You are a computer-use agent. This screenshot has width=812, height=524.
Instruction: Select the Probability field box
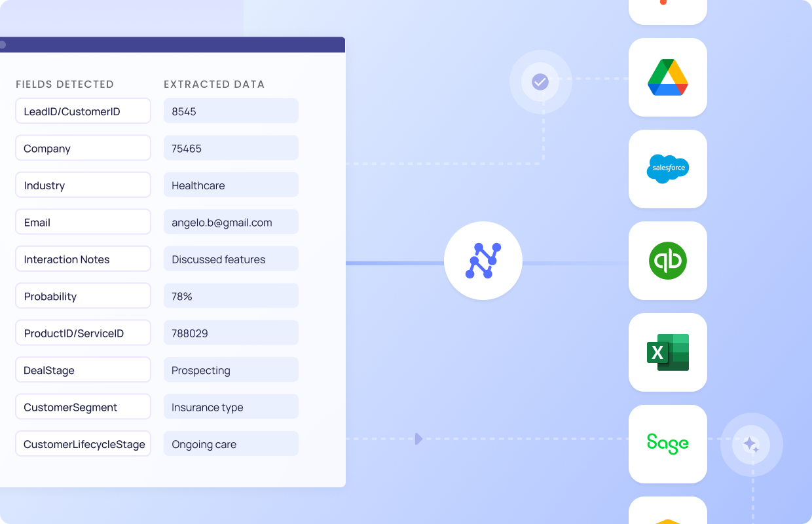tap(83, 296)
